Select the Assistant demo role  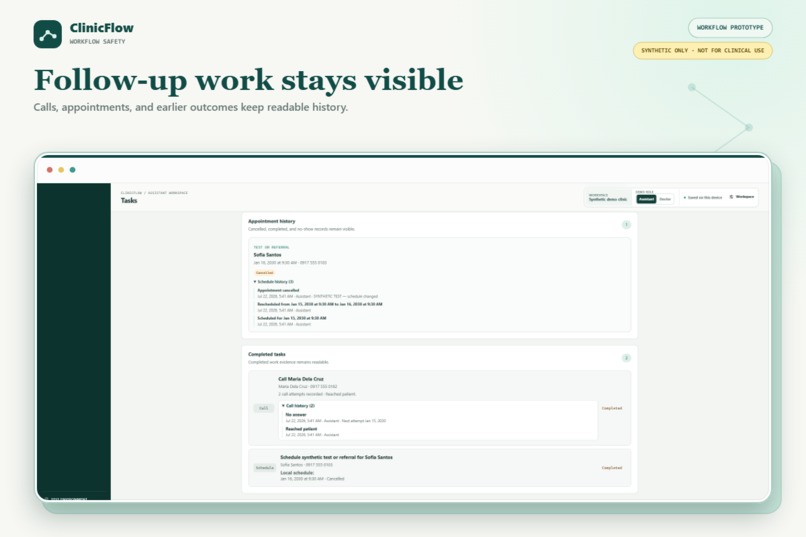(x=646, y=199)
